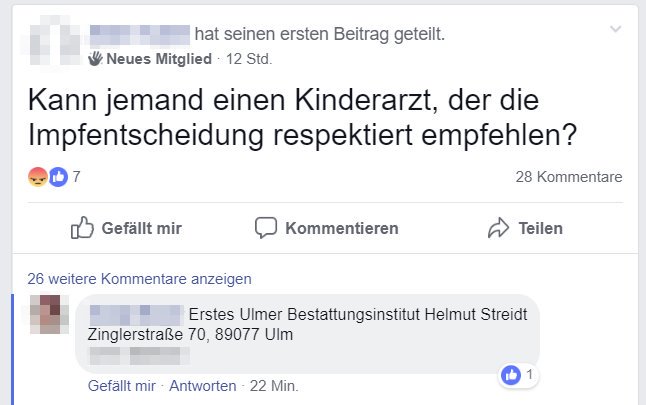Like the comment via Gefällt mir link
This screenshot has width=646, height=405.
pyautogui.click(x=121, y=386)
